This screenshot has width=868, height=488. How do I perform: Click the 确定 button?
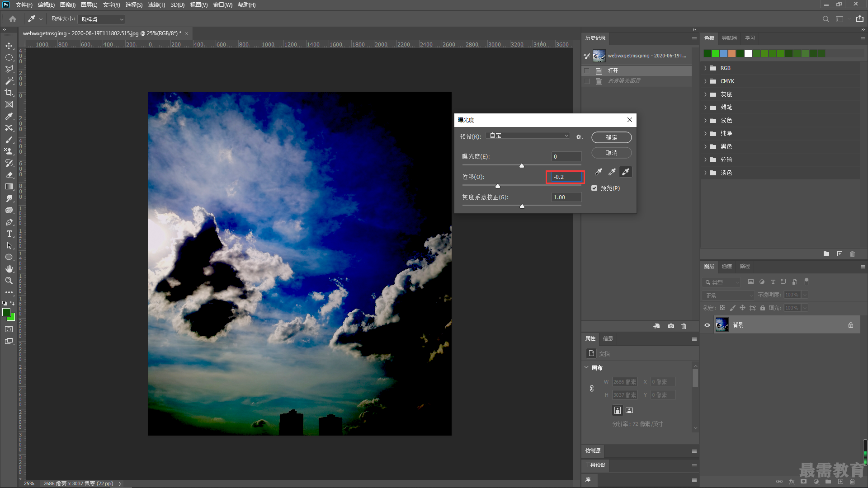[x=612, y=137]
